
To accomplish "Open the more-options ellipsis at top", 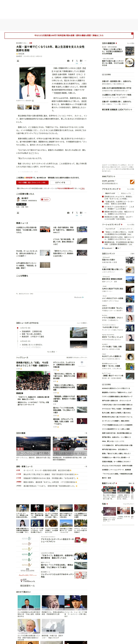I will point(85,61).
